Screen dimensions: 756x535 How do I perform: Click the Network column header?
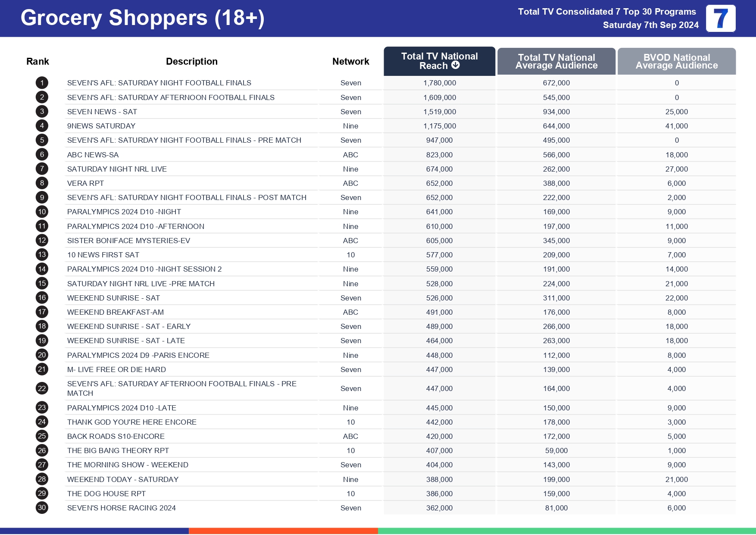pos(350,62)
